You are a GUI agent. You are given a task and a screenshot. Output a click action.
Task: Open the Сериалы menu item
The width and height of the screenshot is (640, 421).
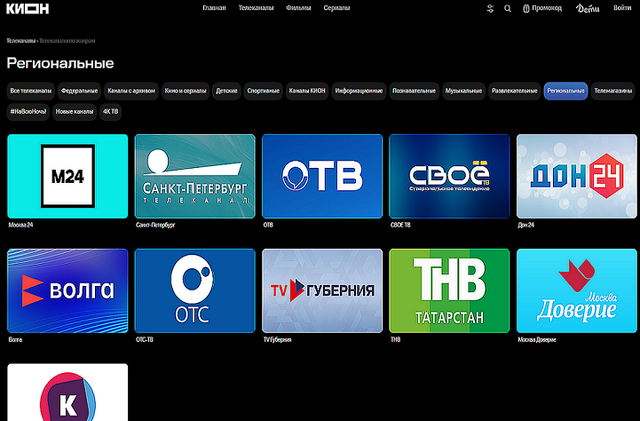pos(337,8)
